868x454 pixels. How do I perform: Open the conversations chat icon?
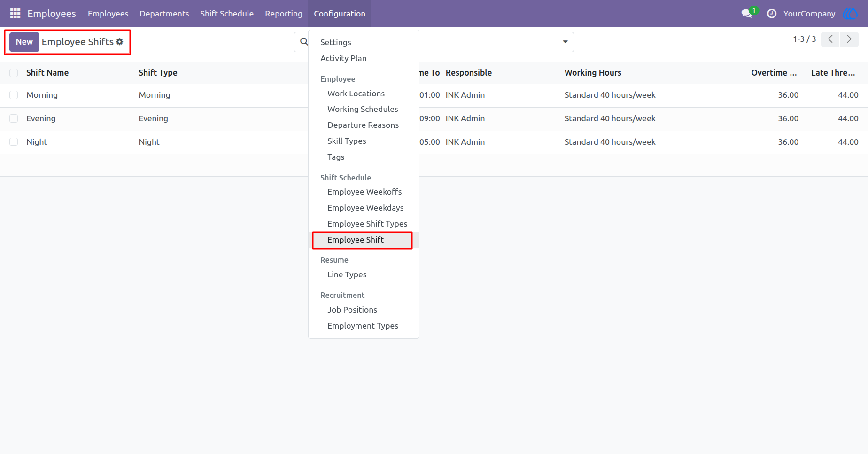[747, 14]
